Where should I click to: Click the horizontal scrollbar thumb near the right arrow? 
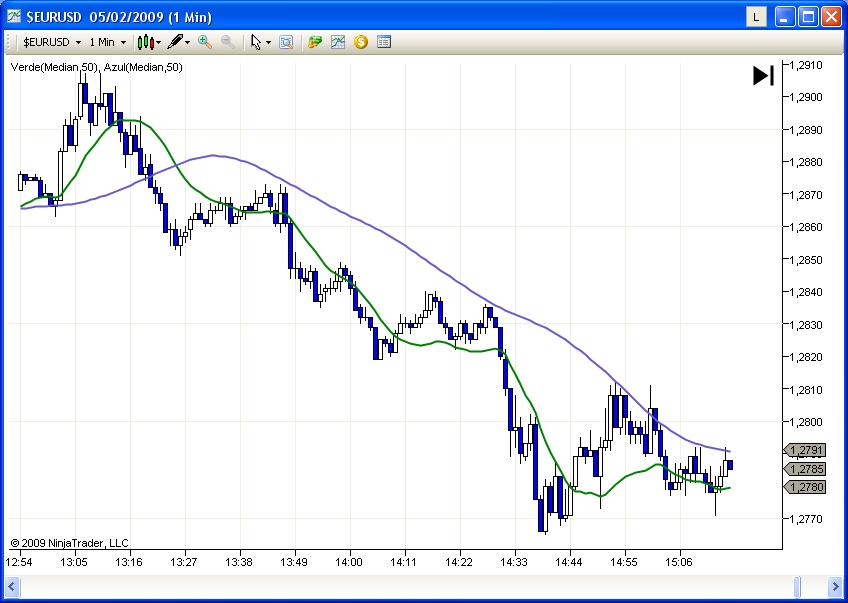coord(798,586)
